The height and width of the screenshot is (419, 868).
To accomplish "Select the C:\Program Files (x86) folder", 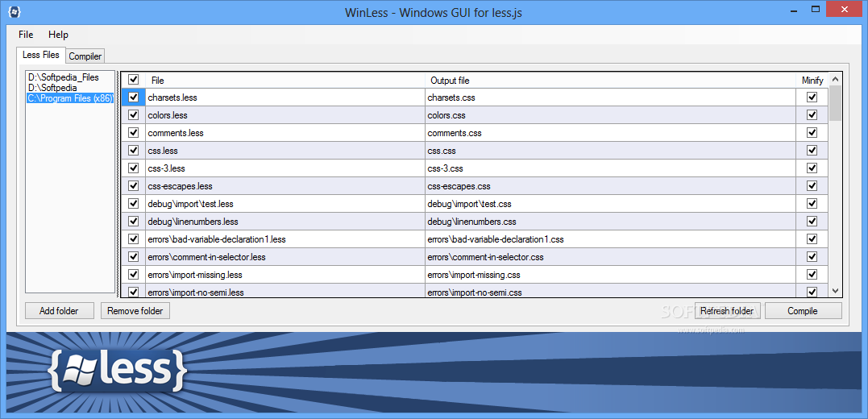I will click(70, 98).
